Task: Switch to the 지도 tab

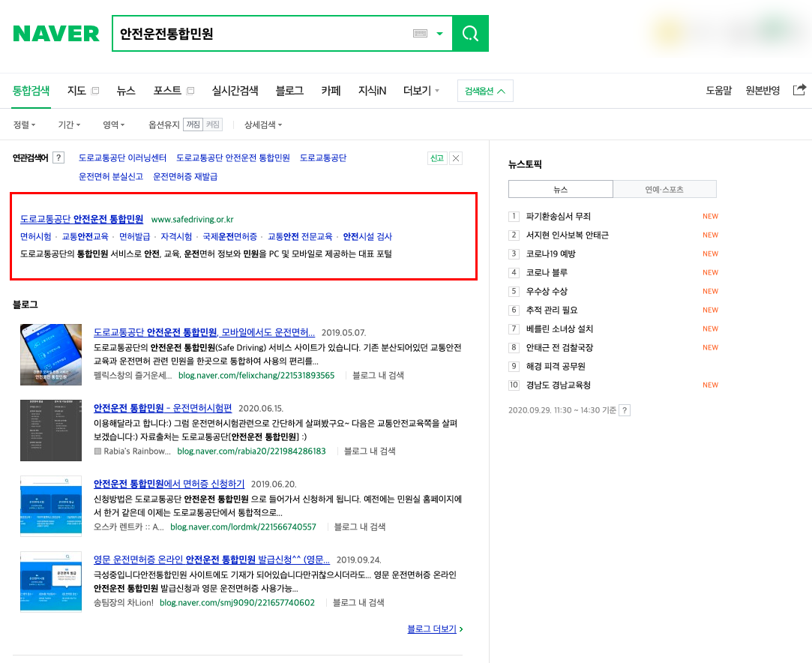Action: 76,91
